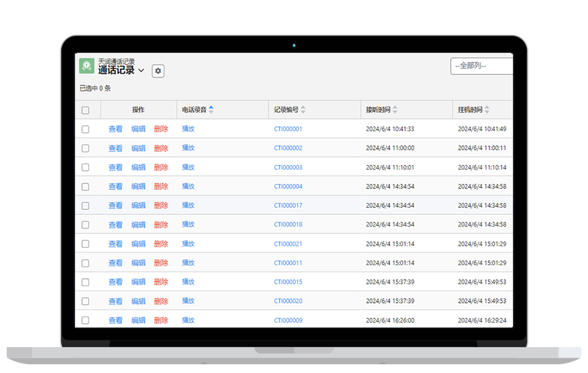588x373 pixels.
Task: Sort by 记录编号 column arrows
Action: coord(303,110)
